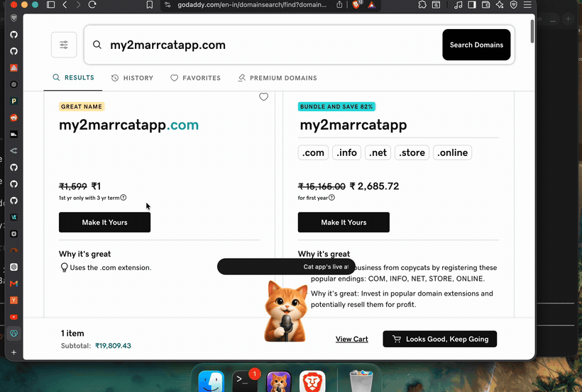Screen dimensions: 582x392
Task: Switch to the Gmail tab in sidebar
Action: [x=13, y=284]
